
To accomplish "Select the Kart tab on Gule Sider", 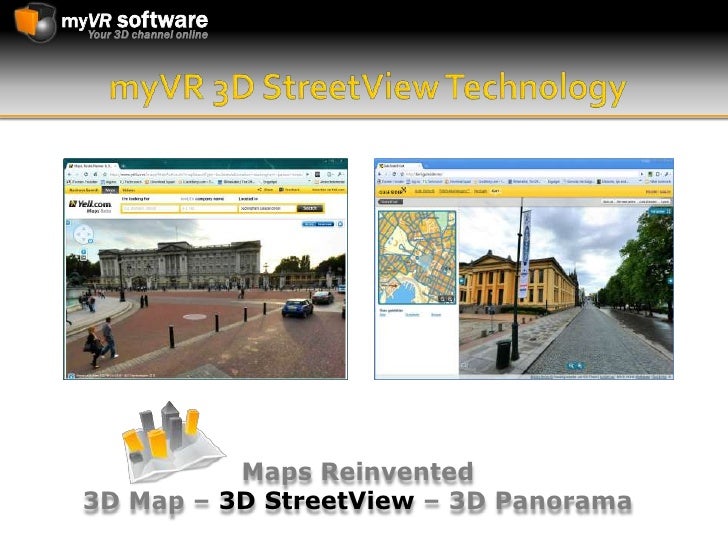I will [495, 191].
